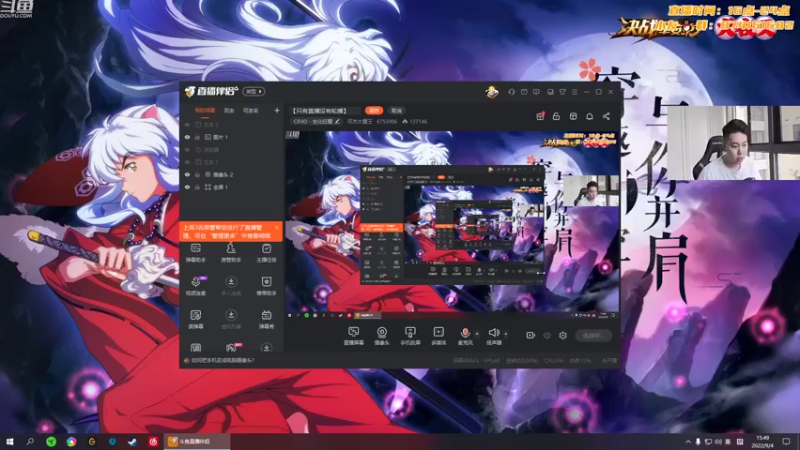Toggle the lock on the 全屏 1 layer
800x450 pixels.
[197, 187]
